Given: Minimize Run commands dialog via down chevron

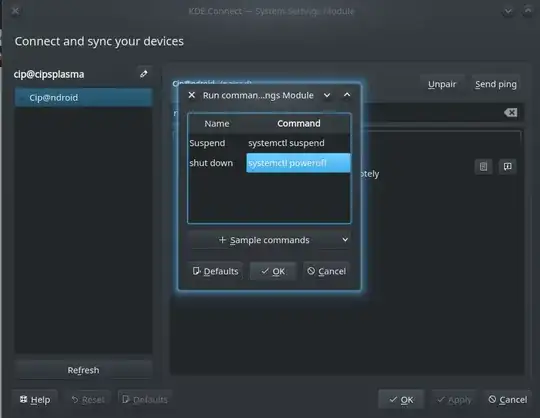Looking at the screenshot, I should click(327, 95).
